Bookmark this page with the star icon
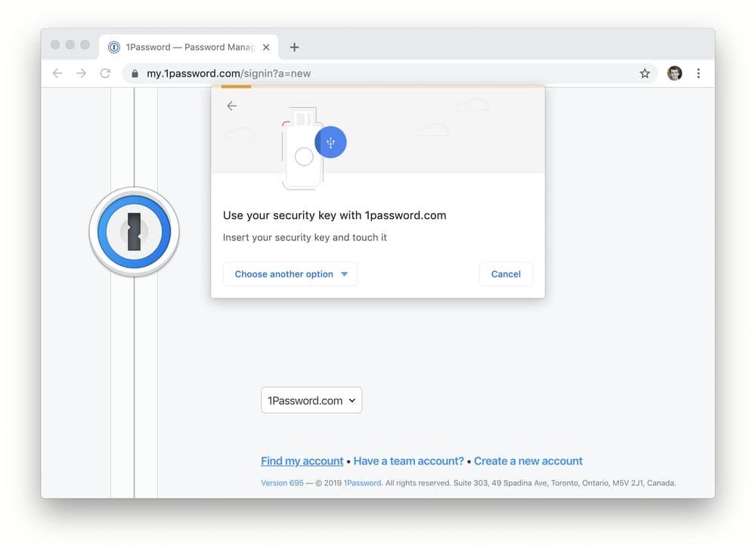The height and width of the screenshot is (550, 756). point(645,73)
